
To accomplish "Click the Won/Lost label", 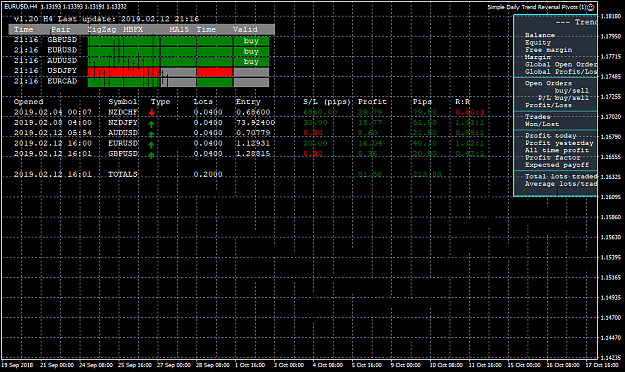I will point(542,124).
